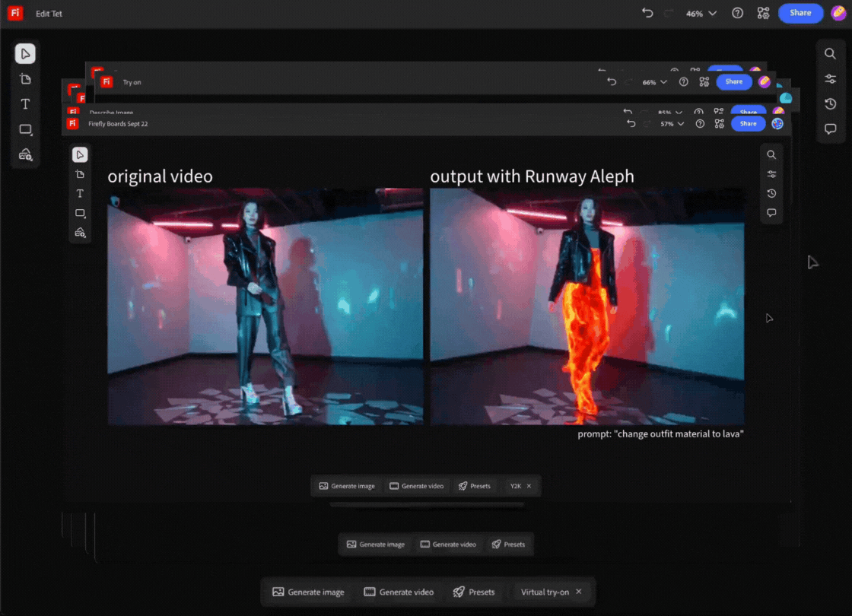Pick the artboard frame tool in Edit Tet toolbar

click(25, 79)
